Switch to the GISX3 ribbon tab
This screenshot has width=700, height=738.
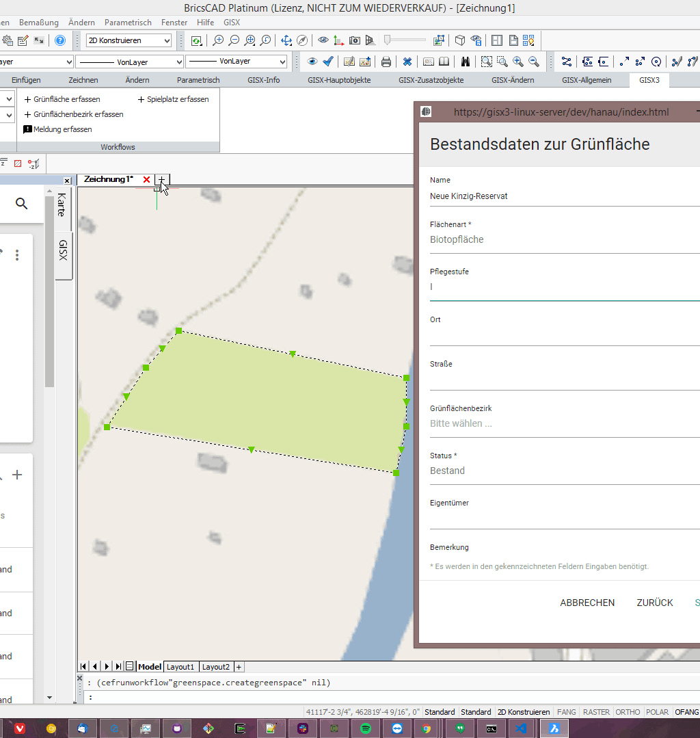[649, 80]
